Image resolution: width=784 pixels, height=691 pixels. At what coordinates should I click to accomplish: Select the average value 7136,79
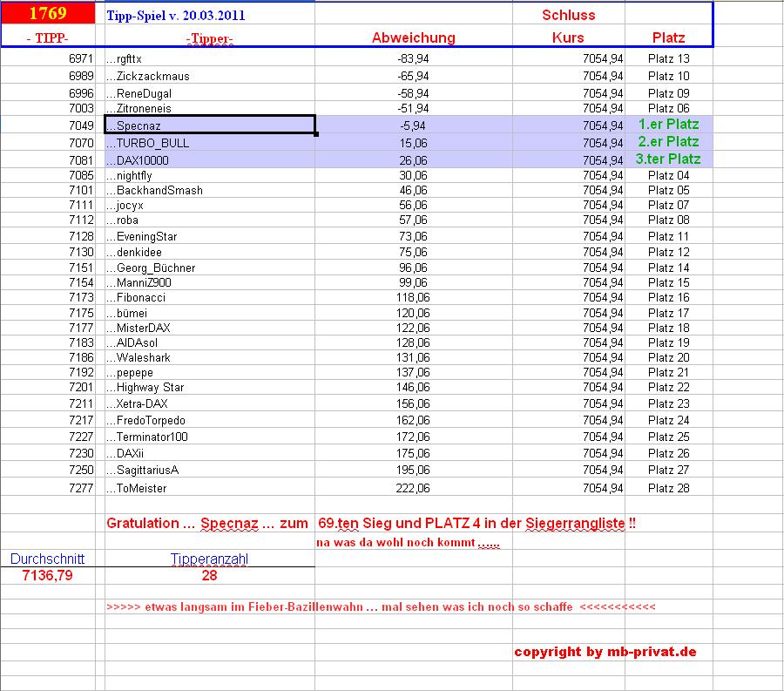(x=48, y=575)
